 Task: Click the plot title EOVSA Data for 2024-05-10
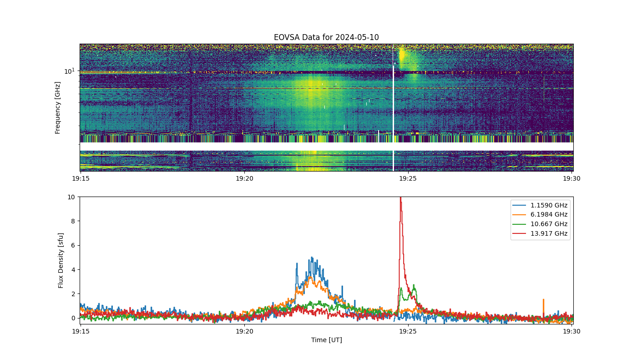click(x=326, y=37)
